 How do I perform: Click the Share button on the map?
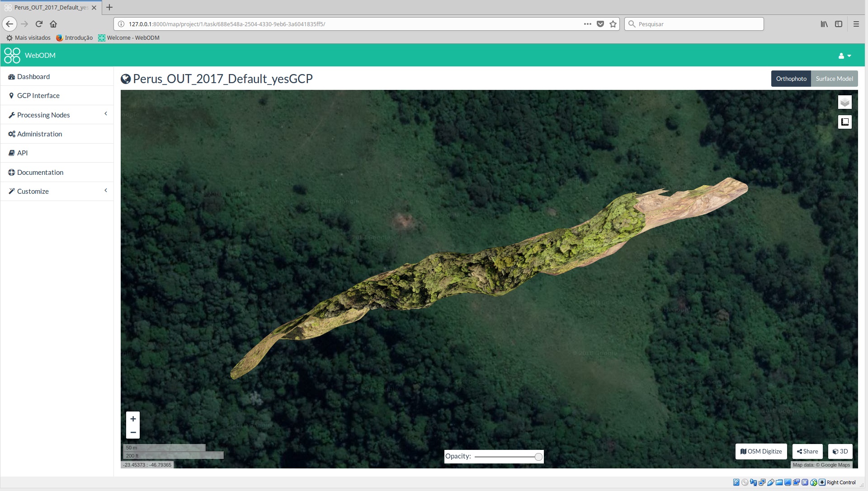[807, 451]
